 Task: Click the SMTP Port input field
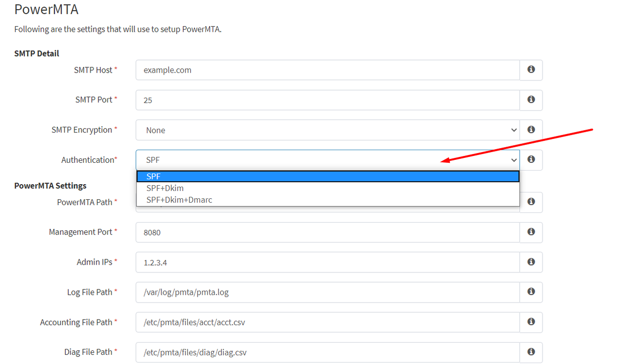[328, 100]
